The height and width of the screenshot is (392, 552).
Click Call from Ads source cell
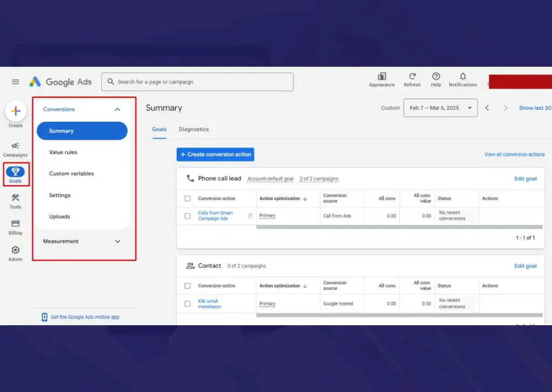[337, 216]
